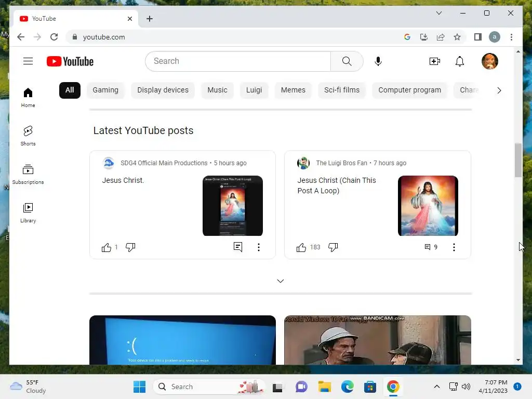
Task: Show hidden system tray icons
Action: click(x=436, y=387)
